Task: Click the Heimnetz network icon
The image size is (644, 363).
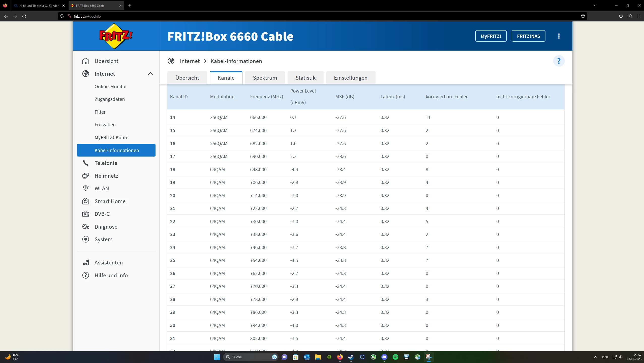Action: 86,176
